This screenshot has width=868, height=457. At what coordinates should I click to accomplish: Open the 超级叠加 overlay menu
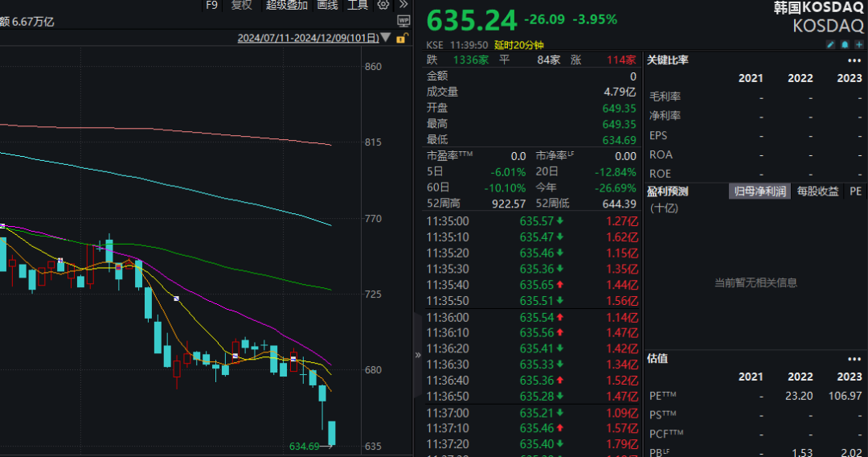tap(286, 5)
